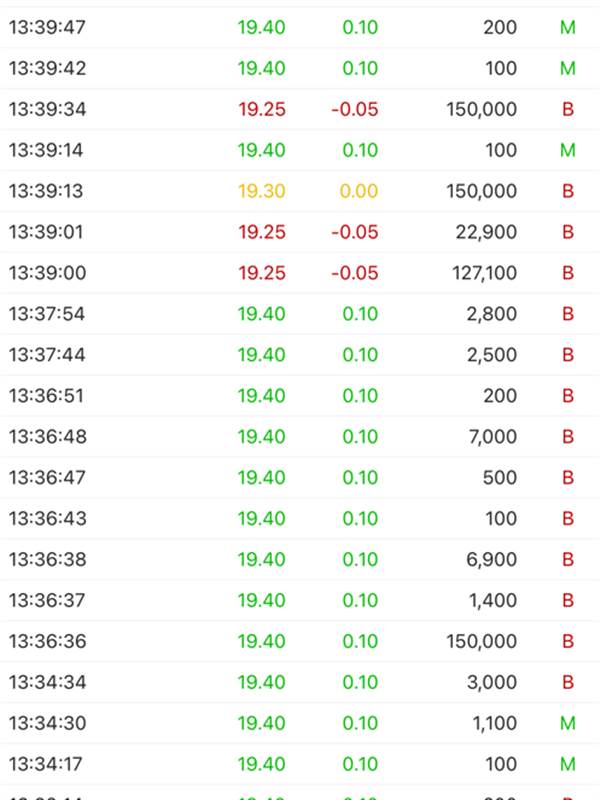
Task: Select the 13:39:47 trade row
Action: pyautogui.click(x=300, y=27)
